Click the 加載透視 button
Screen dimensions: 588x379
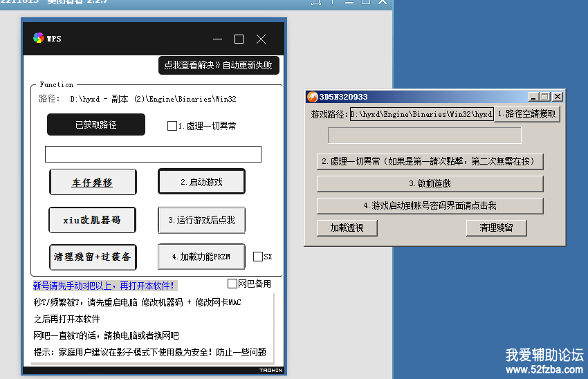[x=347, y=228]
